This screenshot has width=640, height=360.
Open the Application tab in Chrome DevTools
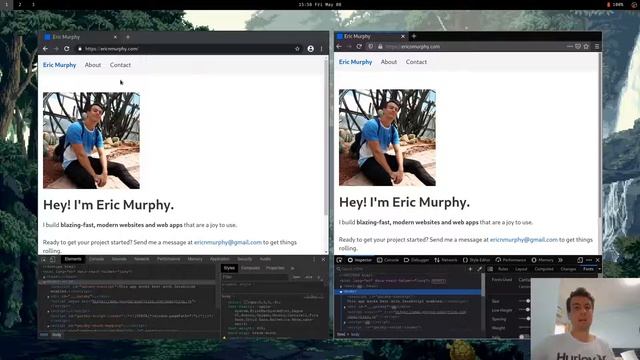[220, 259]
